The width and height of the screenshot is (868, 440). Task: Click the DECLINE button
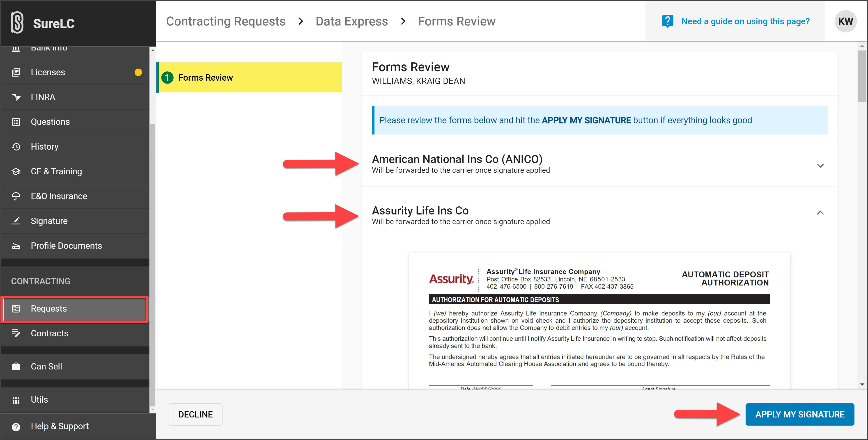point(195,414)
